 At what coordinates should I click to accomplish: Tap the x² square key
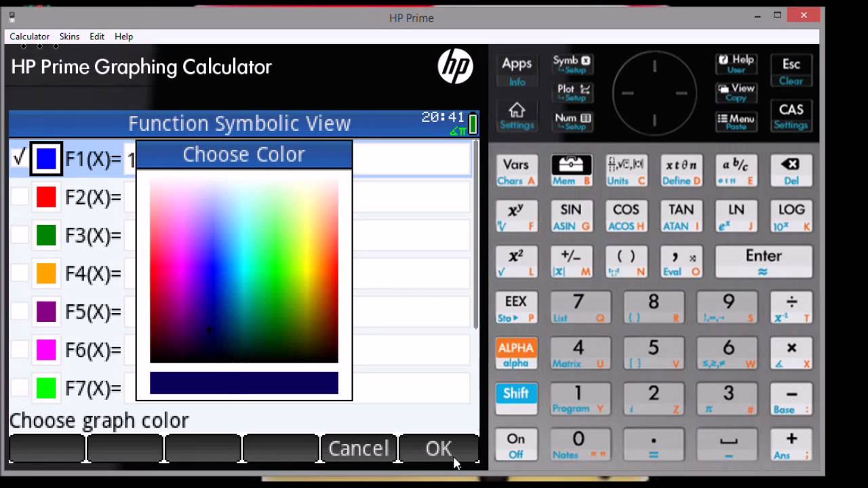[x=516, y=262]
